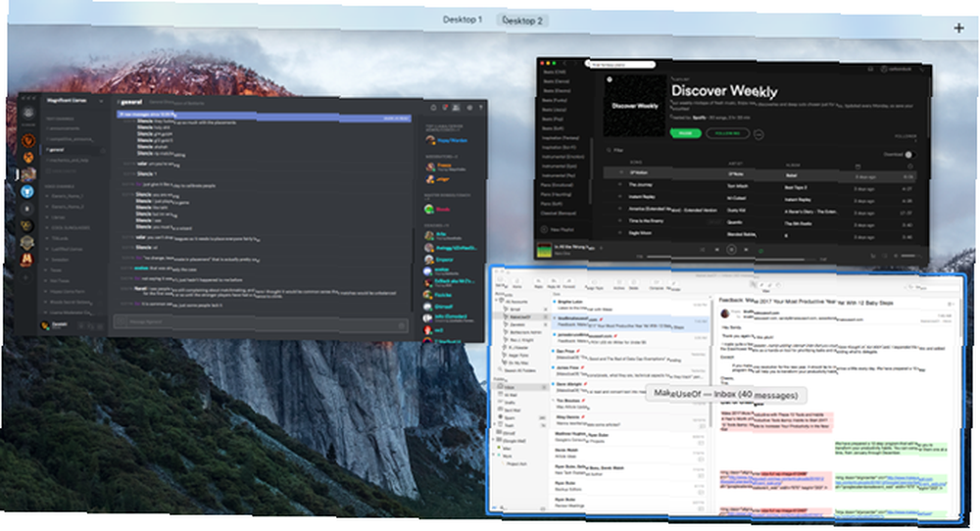Toggle the member list icon in Discord
The height and width of the screenshot is (531, 980).
tap(457, 108)
